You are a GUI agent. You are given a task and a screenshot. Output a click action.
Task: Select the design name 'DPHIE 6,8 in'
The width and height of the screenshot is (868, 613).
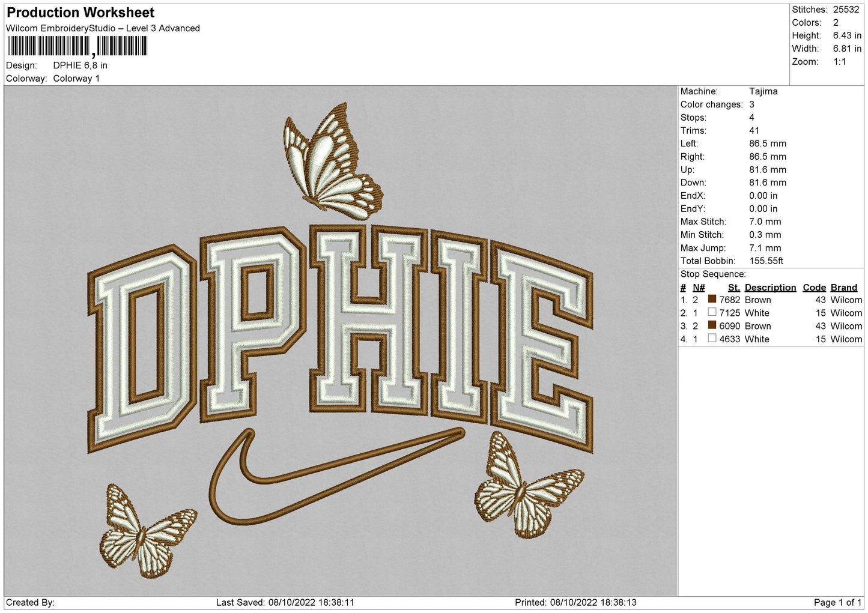click(80, 65)
